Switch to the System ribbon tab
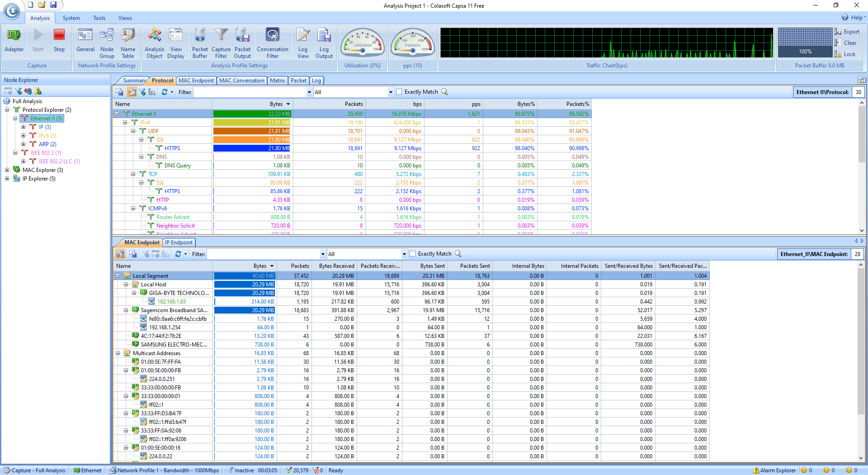 click(x=71, y=18)
